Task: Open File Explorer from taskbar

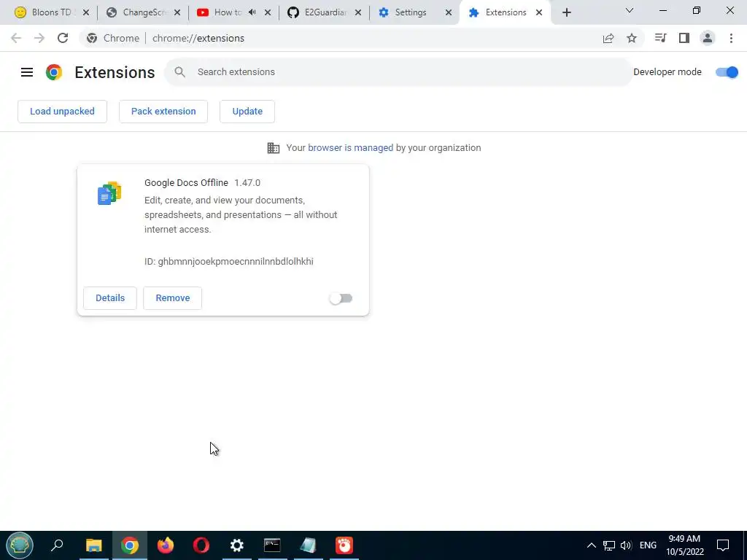Action: click(x=94, y=545)
